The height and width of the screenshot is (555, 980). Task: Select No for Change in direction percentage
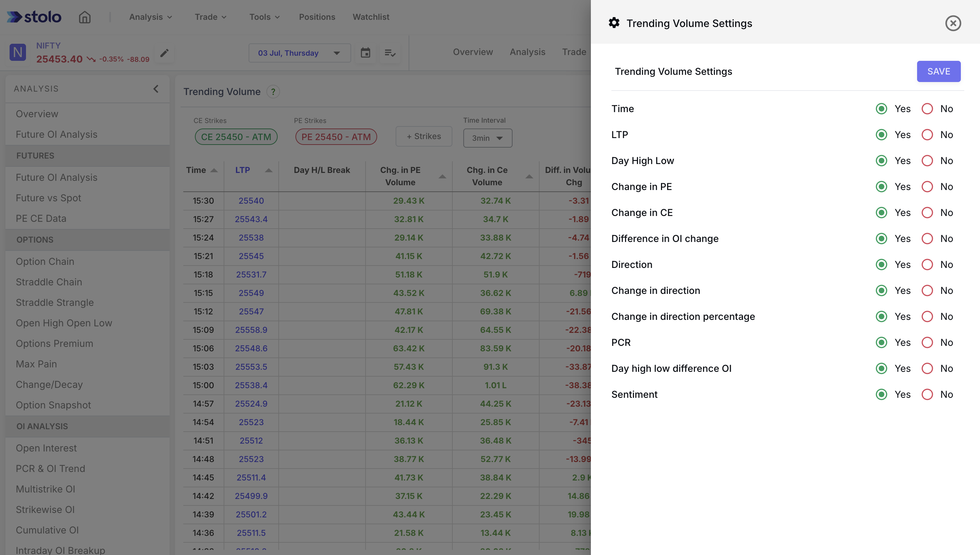tap(927, 316)
